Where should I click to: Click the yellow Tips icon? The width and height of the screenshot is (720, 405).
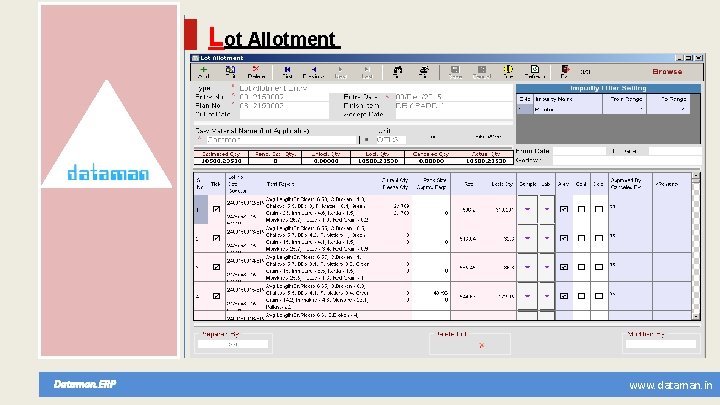pos(508,69)
